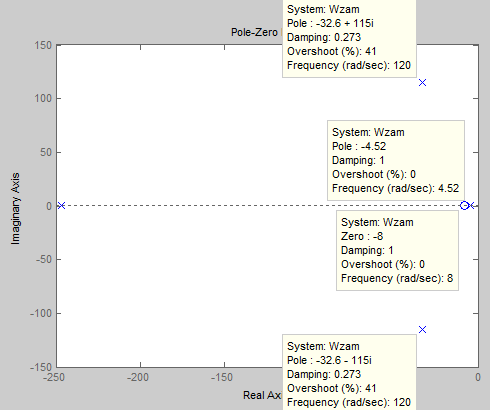Select the real pole marker near -250
This screenshot has width=490, height=410.
(x=61, y=206)
